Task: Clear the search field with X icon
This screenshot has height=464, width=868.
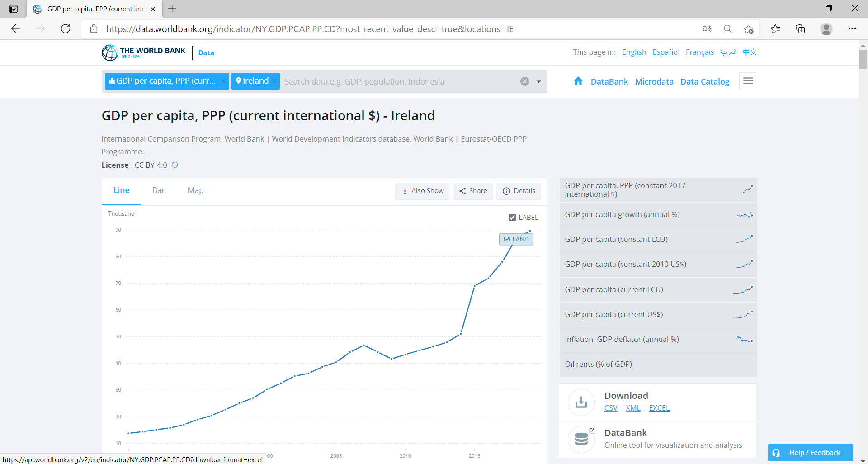Action: pyautogui.click(x=524, y=81)
